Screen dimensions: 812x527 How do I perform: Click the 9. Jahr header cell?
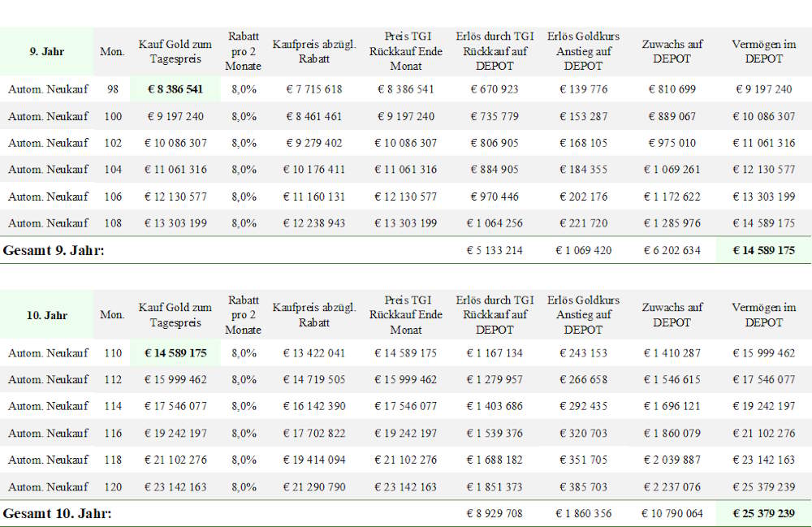tap(47, 51)
